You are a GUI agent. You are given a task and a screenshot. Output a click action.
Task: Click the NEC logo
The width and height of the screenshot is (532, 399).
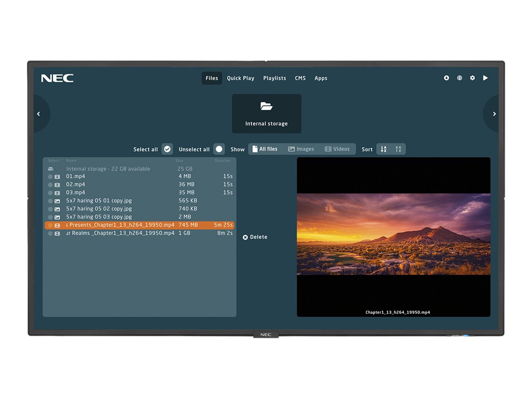pos(57,78)
